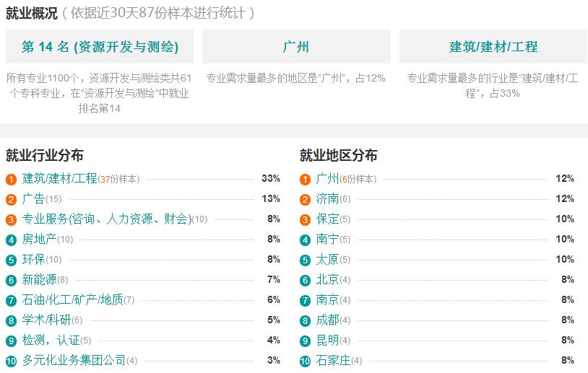The height and width of the screenshot is (373, 588).
Task: Click the 第 14 名 ranking summary box
Action: pyautogui.click(x=100, y=47)
